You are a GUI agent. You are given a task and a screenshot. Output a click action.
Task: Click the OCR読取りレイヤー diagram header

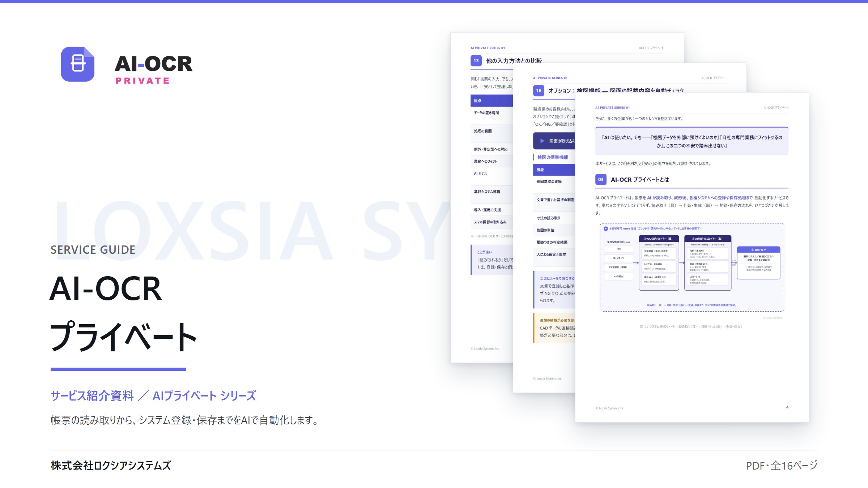coord(659,239)
